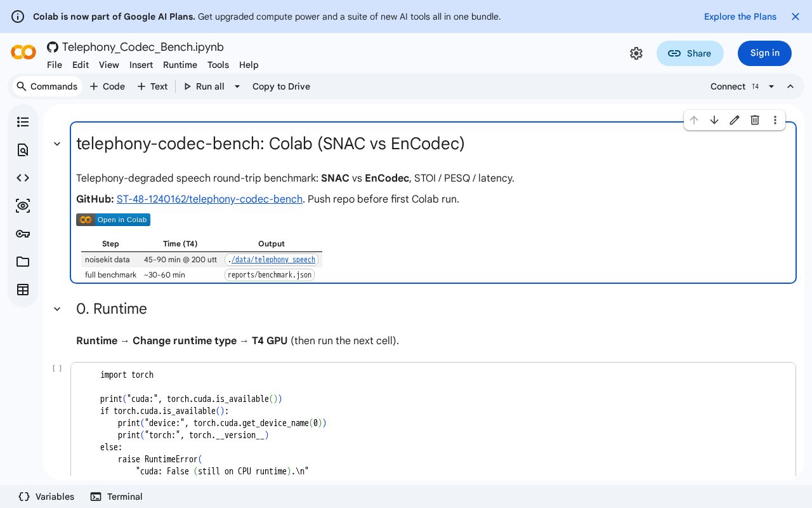Open the Run all dropdown arrow
The height and width of the screenshot is (508, 812).
pyautogui.click(x=237, y=86)
